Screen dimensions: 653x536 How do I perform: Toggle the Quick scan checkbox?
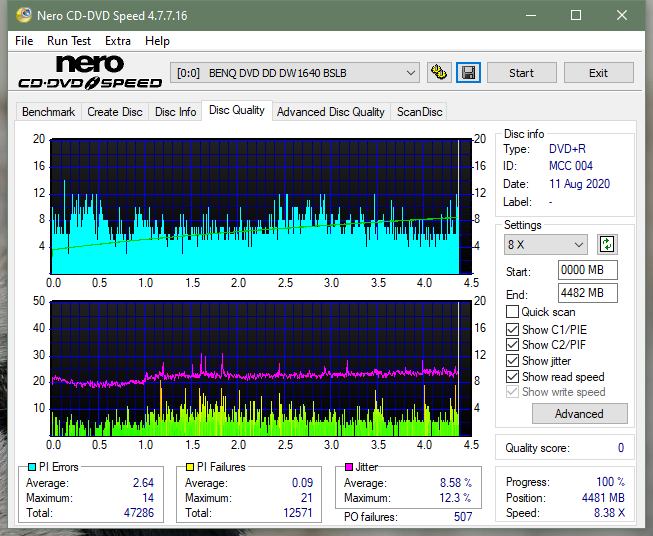512,312
